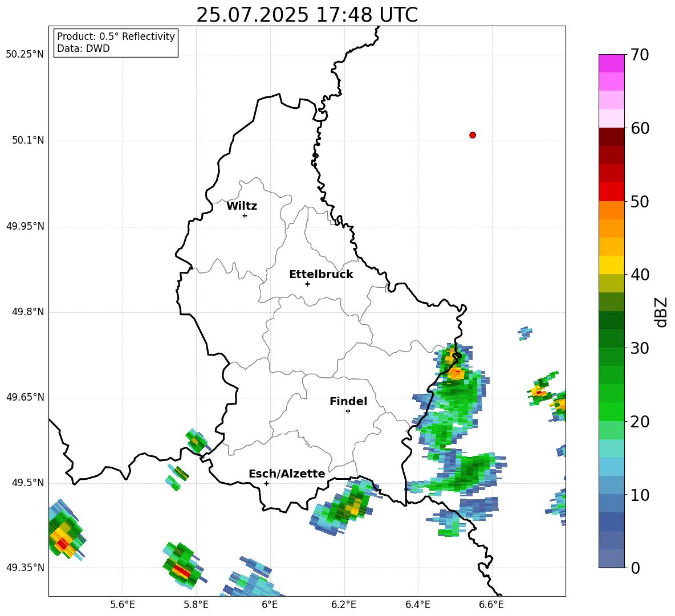Click the Findel location label

(x=348, y=401)
